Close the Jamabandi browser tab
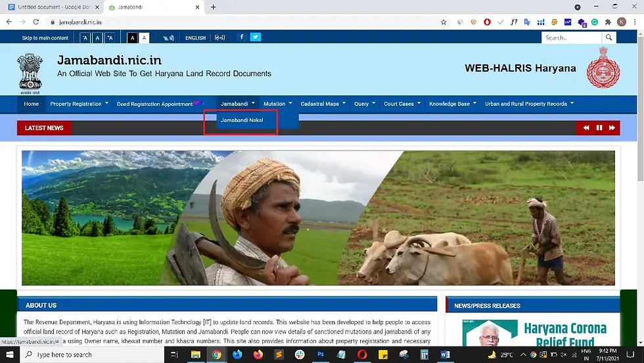 pyautogui.click(x=197, y=7)
